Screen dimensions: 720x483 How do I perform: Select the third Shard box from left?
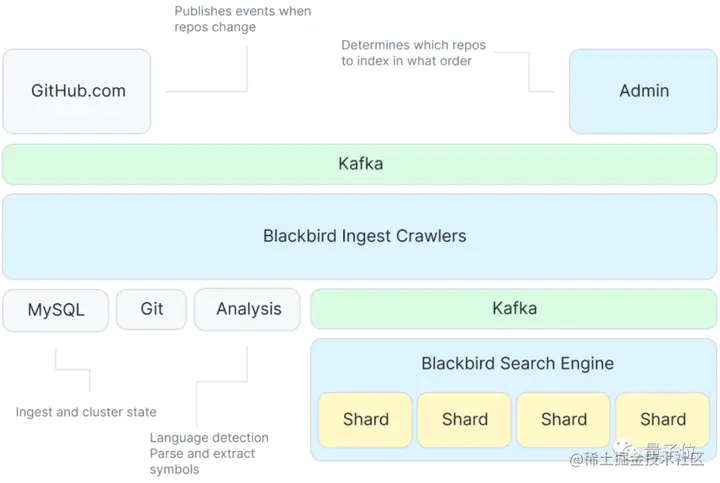tap(564, 419)
